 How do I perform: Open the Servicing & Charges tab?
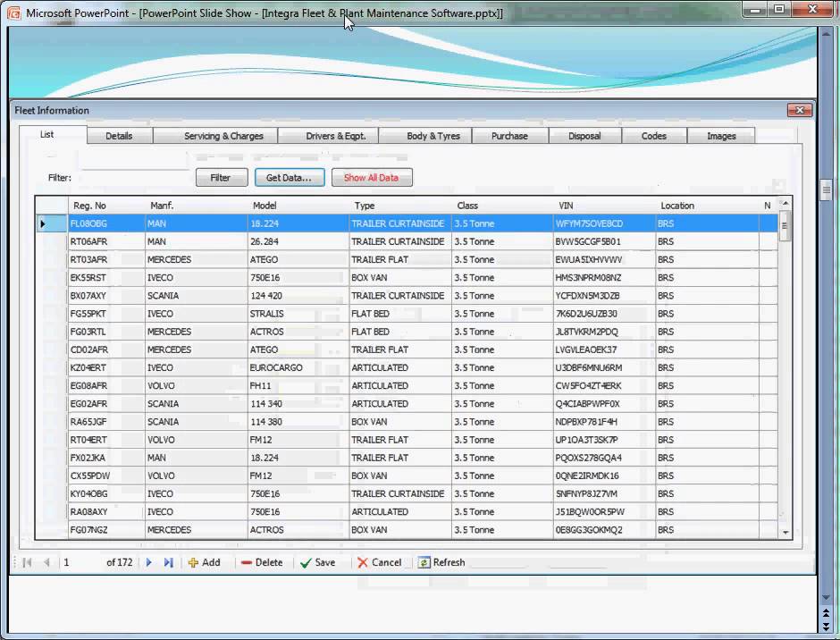(215, 136)
